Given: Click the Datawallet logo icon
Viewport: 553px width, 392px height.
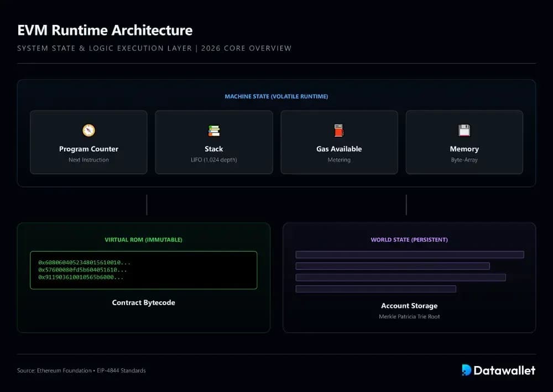Looking at the screenshot, I should (466, 370).
